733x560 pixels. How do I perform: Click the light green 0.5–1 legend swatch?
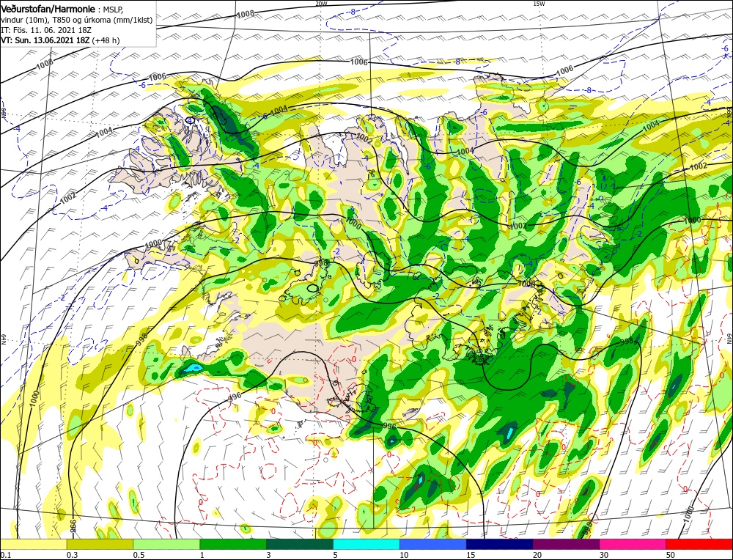[x=166, y=544]
